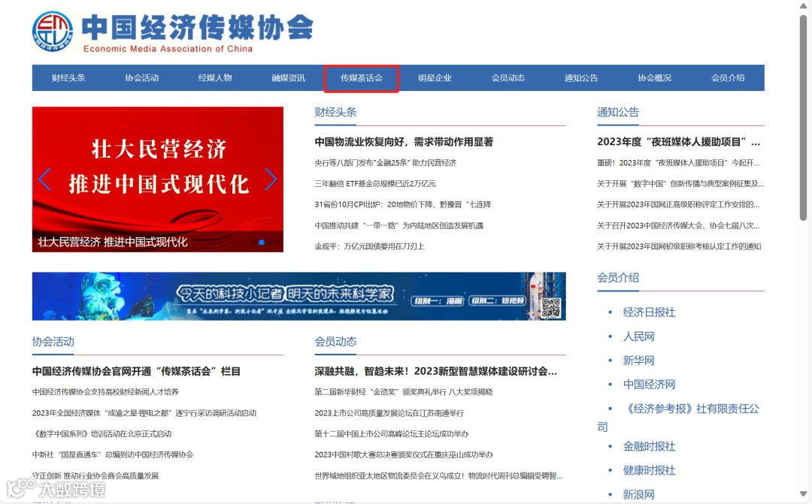Image resolution: width=812 pixels, height=504 pixels.
Task: Open member link 金融时报社
Action: point(649,447)
